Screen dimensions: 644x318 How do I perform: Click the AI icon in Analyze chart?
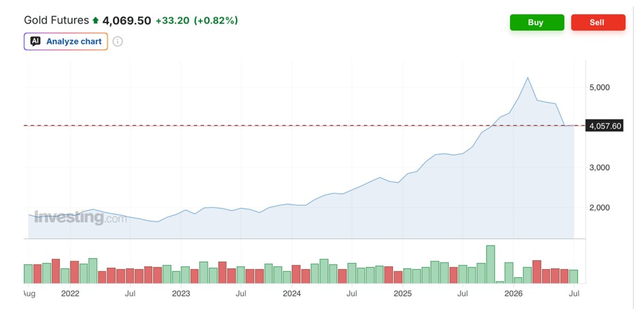click(36, 41)
